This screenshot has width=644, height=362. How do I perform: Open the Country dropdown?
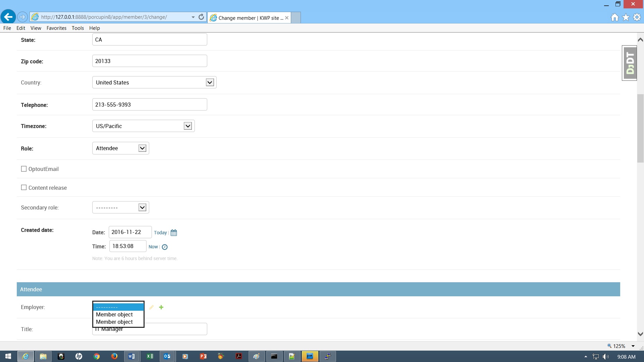click(210, 82)
